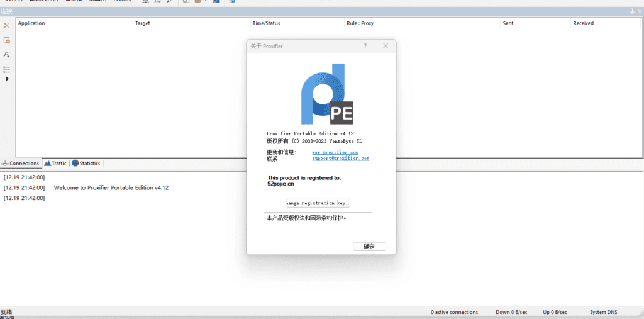Image resolution: width=644 pixels, height=319 pixels.
Task: Close the connections panel with its X
Action: [x=639, y=11]
